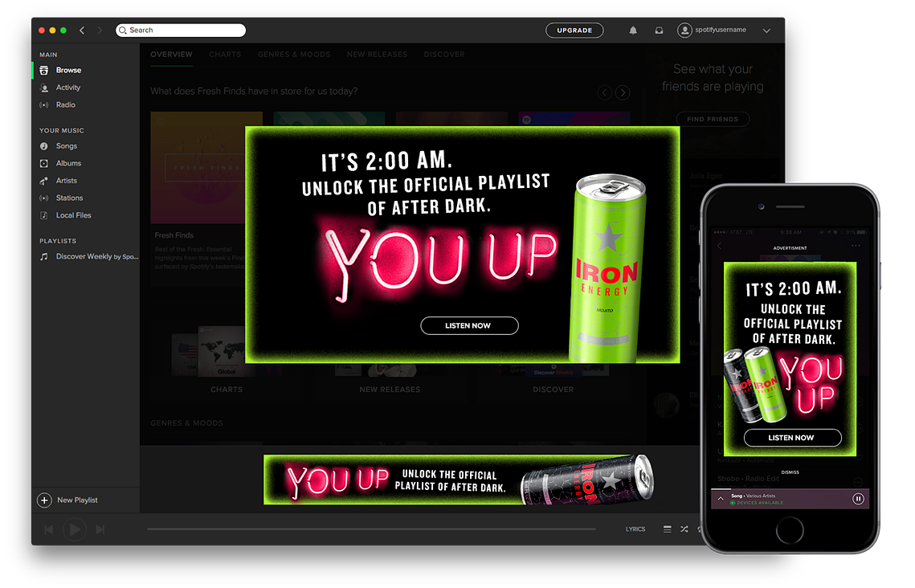Open the play queue icon
915x588 pixels.
pyautogui.click(x=667, y=529)
